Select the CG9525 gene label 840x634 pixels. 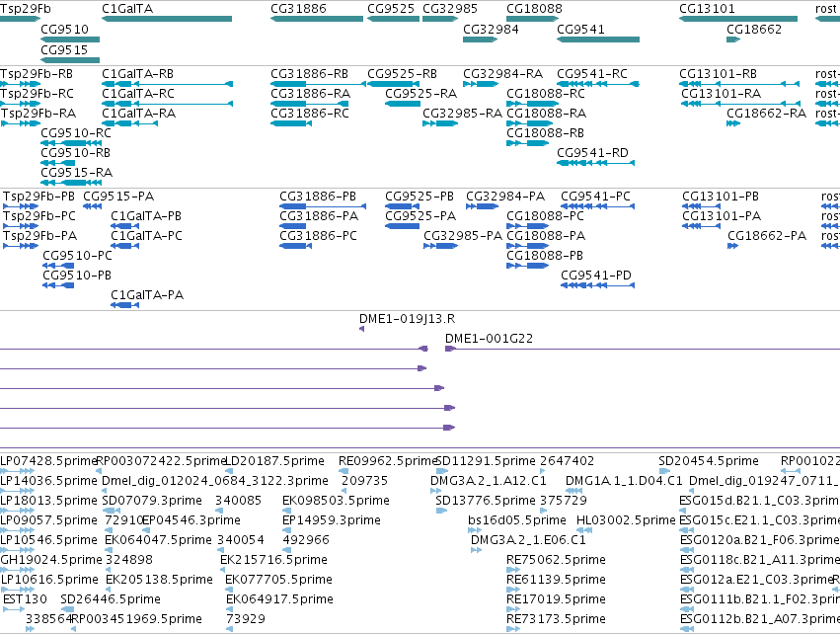pos(391,9)
